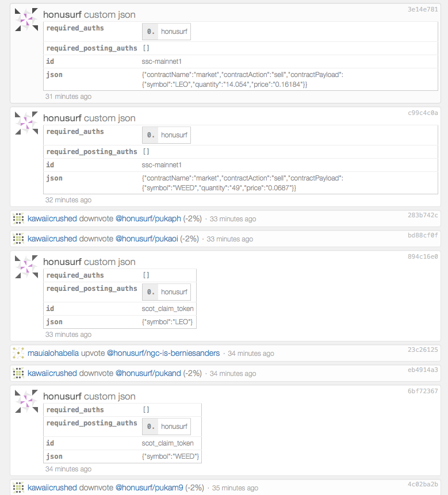This screenshot has width=448, height=495.
Task: View transaction 894c16e0 details
Action: pyautogui.click(x=423, y=256)
